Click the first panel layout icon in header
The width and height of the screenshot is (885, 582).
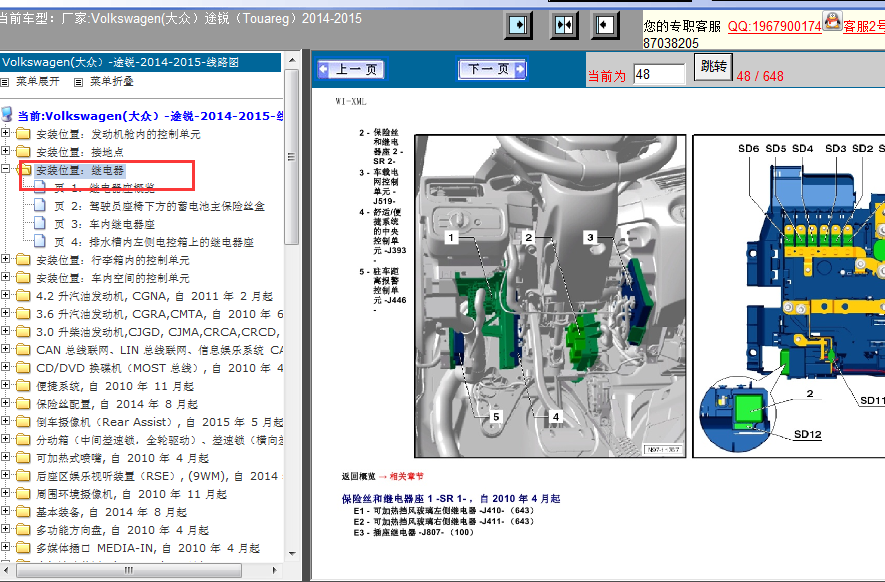[x=518, y=25]
